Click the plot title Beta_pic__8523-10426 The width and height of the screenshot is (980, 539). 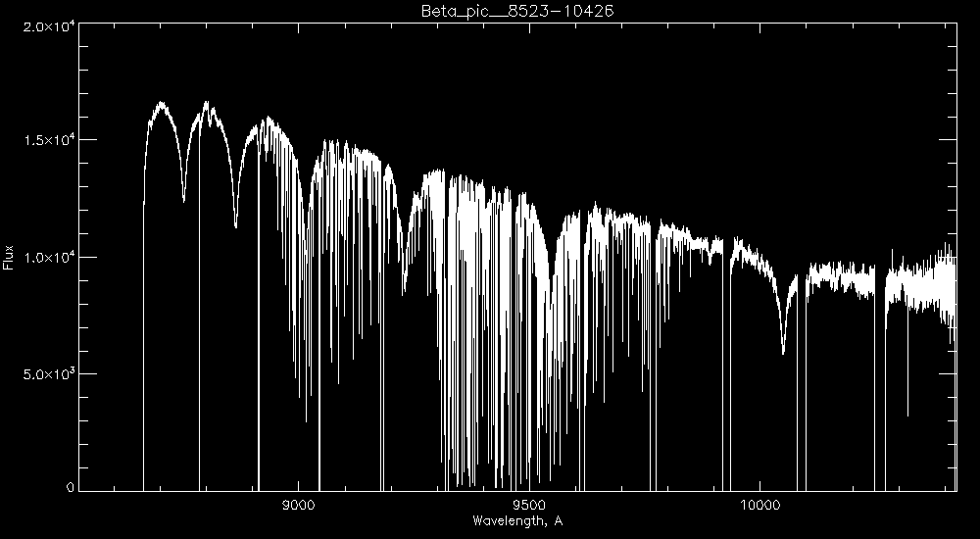click(516, 11)
